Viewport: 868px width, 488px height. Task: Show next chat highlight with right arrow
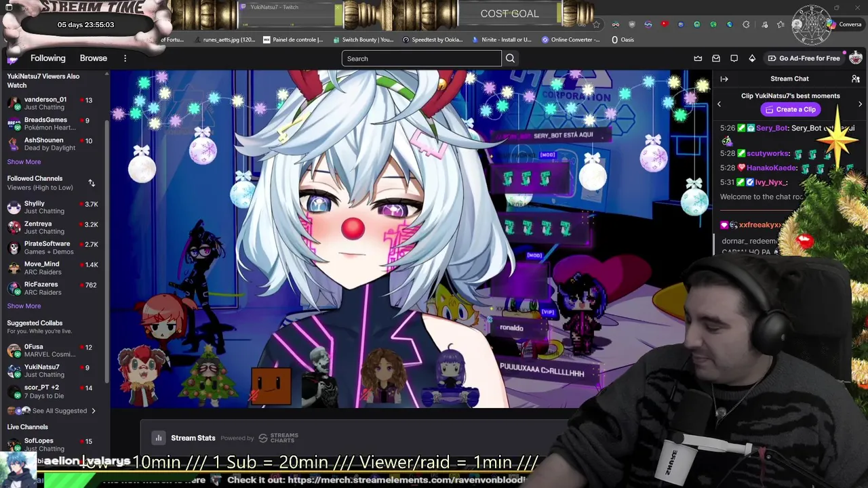point(861,104)
